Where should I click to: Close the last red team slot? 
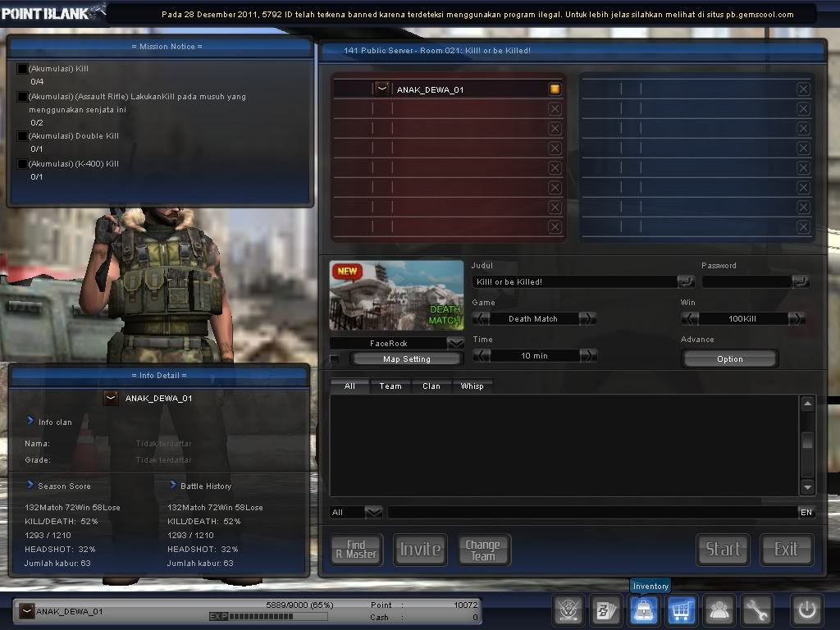pyautogui.click(x=555, y=226)
